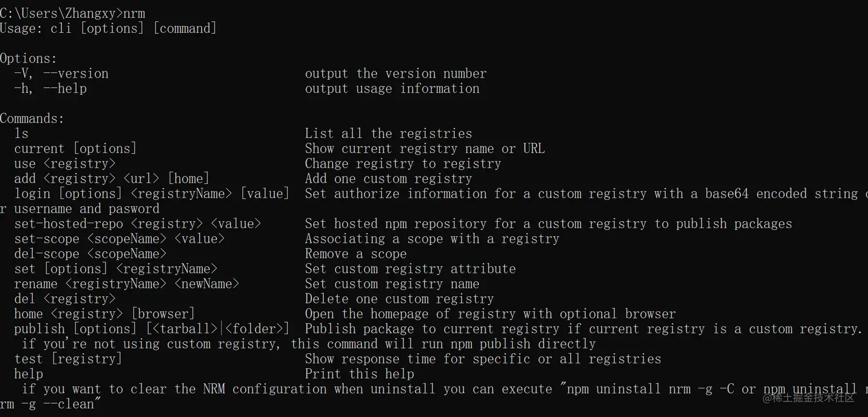Click the 'test [registry]' command
This screenshot has height=417, width=868.
68,359
